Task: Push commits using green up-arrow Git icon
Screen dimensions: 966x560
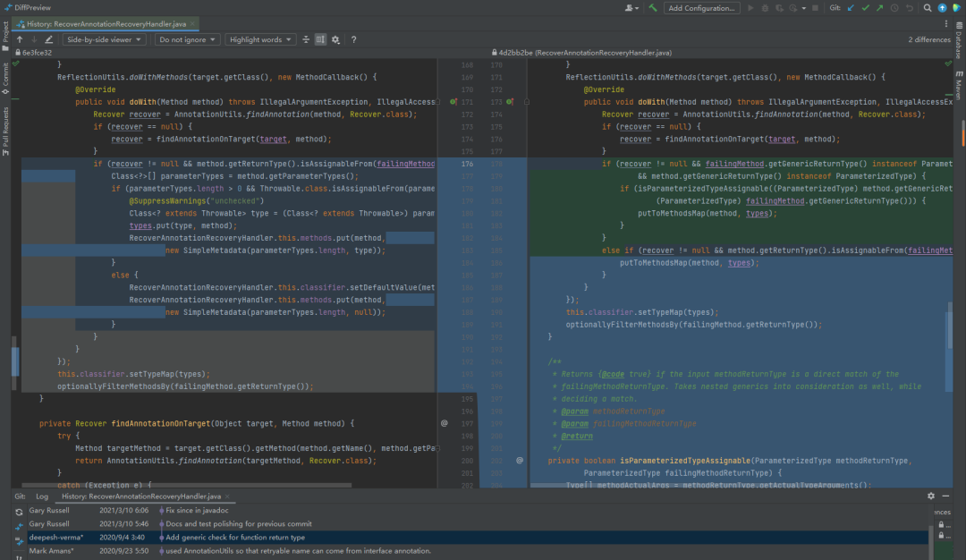Action: coord(882,7)
